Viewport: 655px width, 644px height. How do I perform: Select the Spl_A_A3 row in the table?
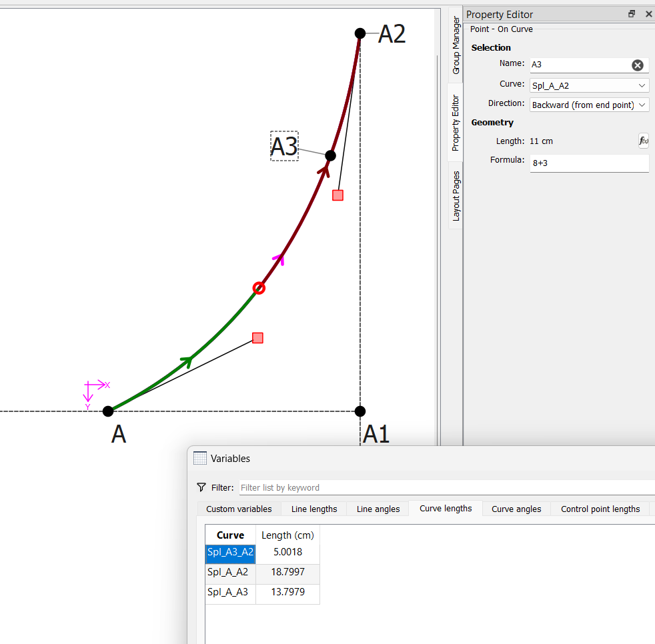click(230, 591)
